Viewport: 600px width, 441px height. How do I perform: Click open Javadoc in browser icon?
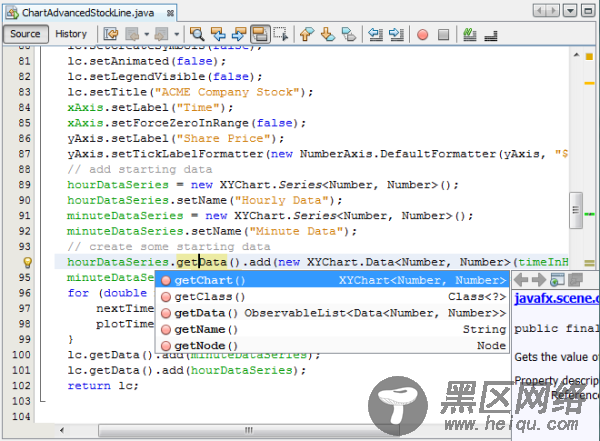557,280
